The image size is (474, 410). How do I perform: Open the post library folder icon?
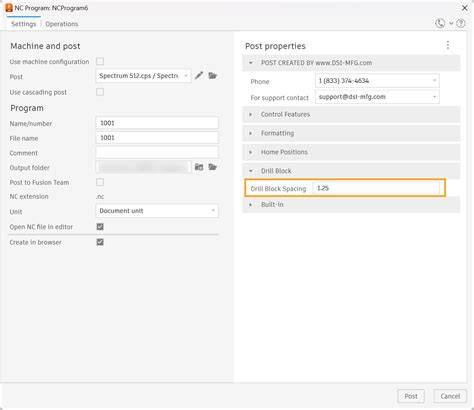pos(213,76)
